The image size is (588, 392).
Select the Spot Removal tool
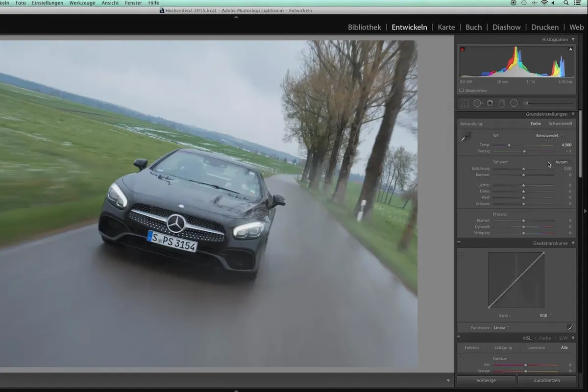(x=477, y=103)
